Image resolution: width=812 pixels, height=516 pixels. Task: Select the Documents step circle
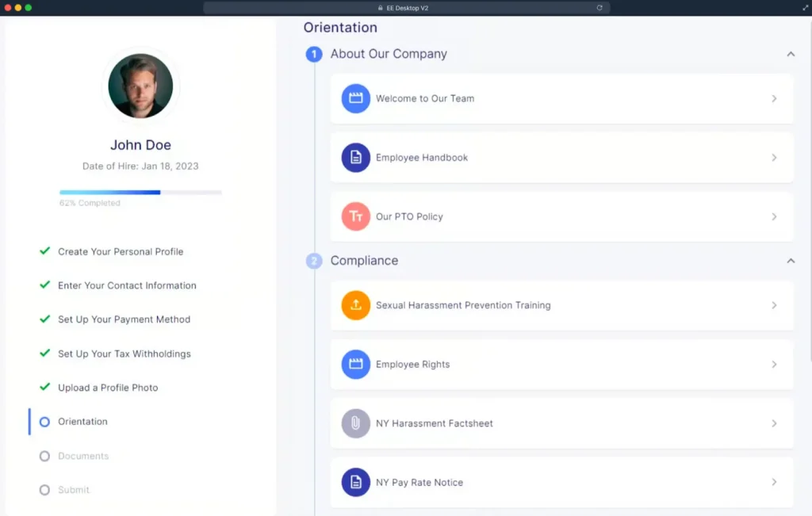[44, 456]
